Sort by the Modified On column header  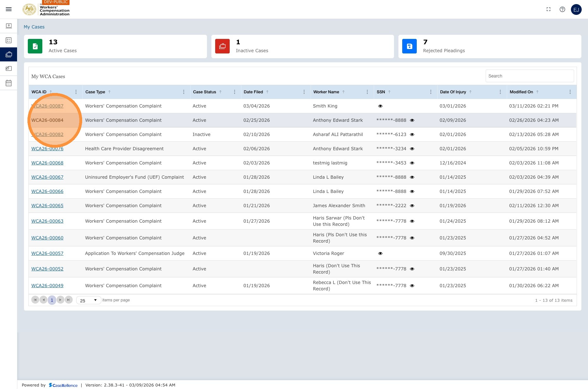pyautogui.click(x=521, y=92)
